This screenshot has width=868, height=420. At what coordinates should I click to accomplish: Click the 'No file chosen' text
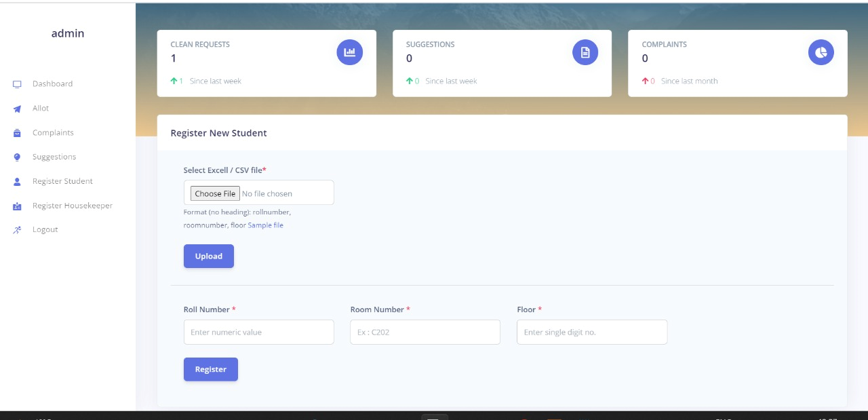pos(267,194)
